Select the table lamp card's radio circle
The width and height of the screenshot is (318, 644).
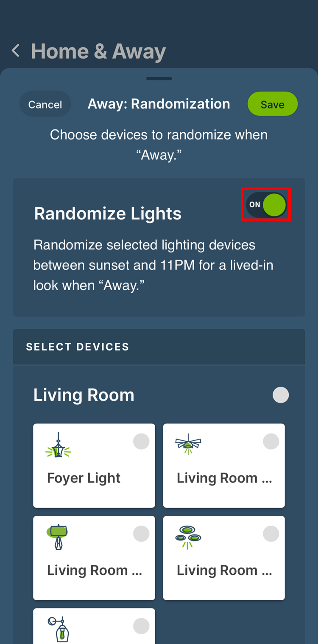141,533
